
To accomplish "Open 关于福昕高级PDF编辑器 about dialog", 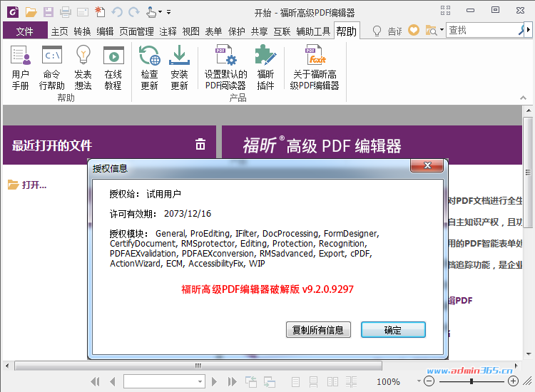I will pyautogui.click(x=315, y=68).
